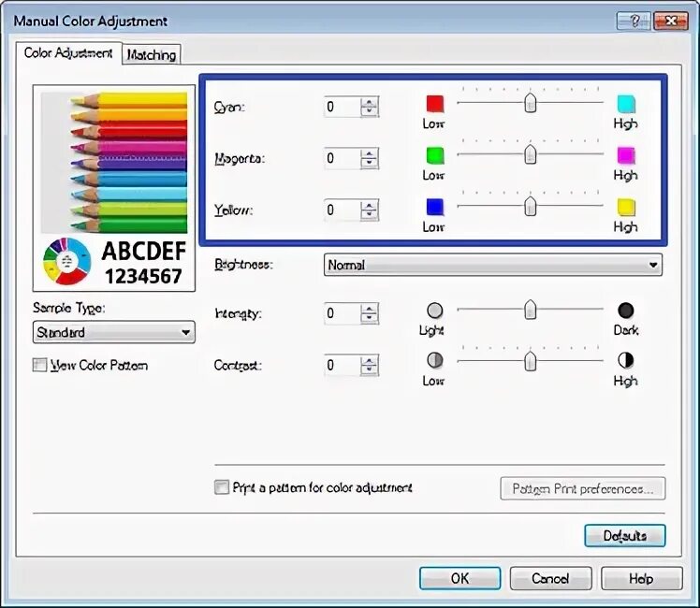700x608 pixels.
Task: Decrease Magenta value with down spinner arrow
Action: (370, 163)
